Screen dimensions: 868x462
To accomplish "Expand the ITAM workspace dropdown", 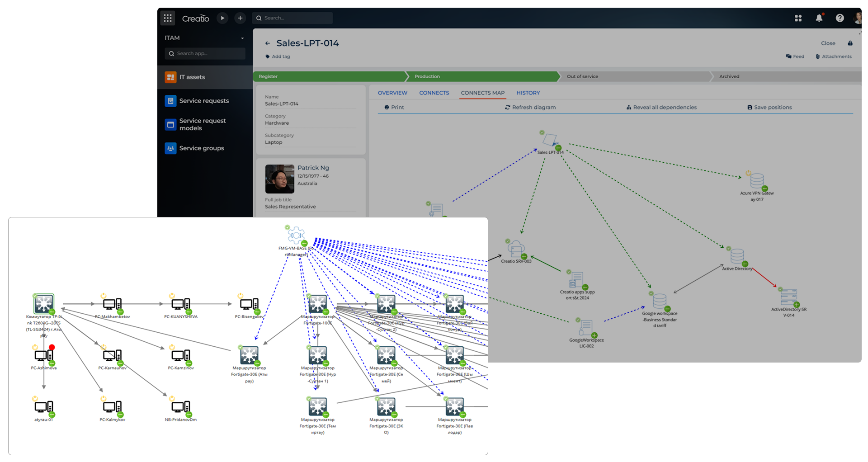I will [242, 38].
